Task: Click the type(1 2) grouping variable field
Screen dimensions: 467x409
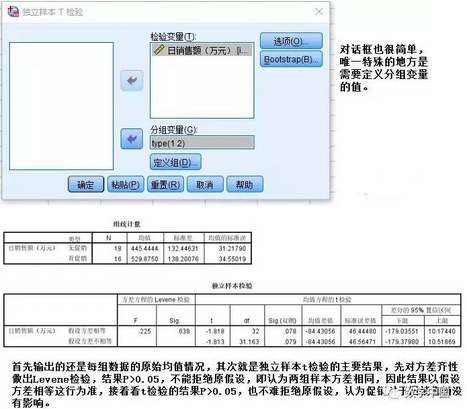Action: tap(202, 143)
